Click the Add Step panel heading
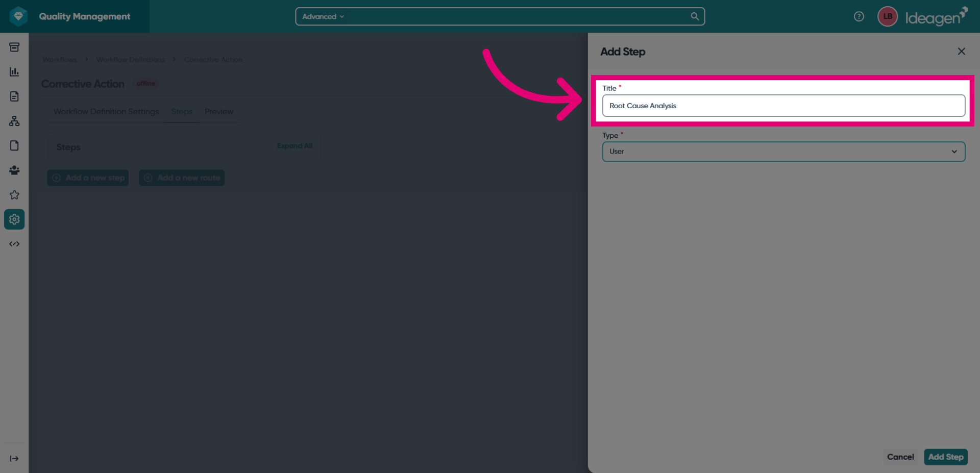 (623, 52)
